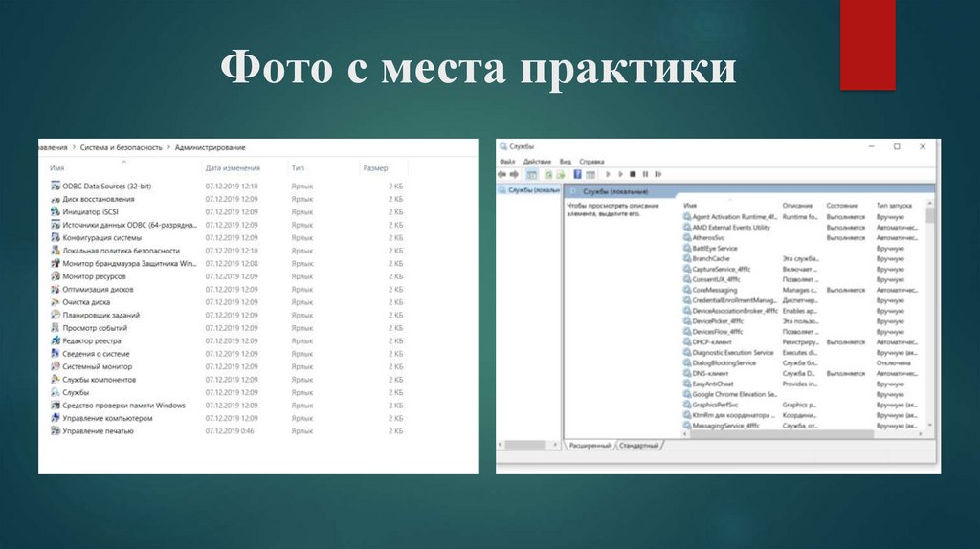
Task: Click the icon beside Локальная политика безопасности
Action: tap(56, 251)
